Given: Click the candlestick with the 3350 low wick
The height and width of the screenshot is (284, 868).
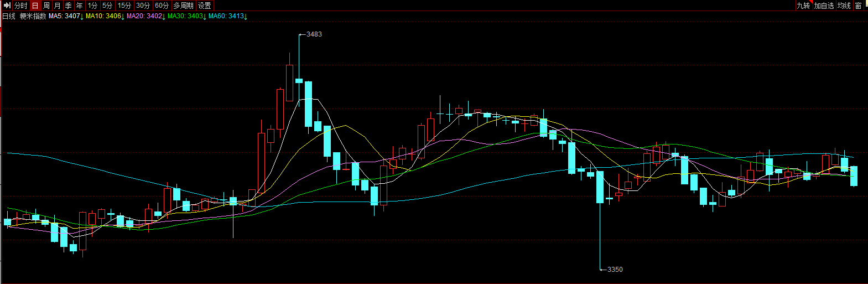Looking at the screenshot, I should [x=600, y=187].
